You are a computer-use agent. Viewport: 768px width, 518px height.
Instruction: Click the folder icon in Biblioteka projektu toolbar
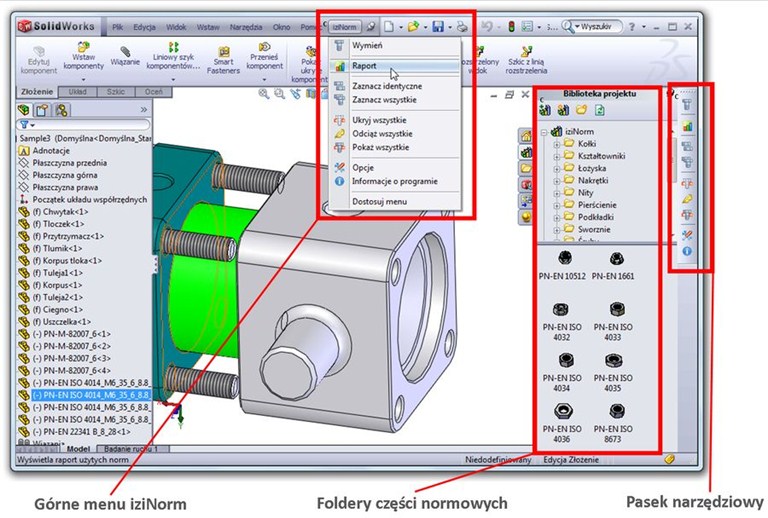pos(581,110)
